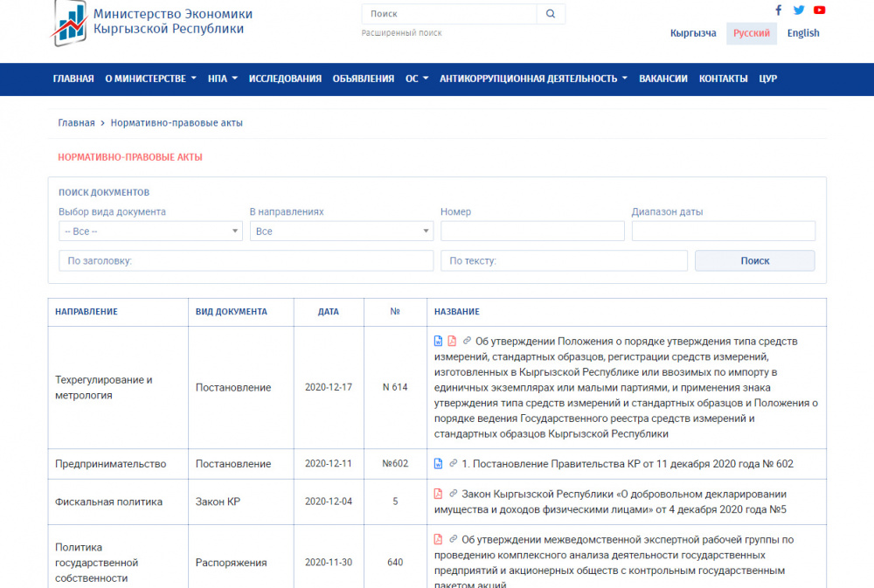Download PDF for document number 640
The height and width of the screenshot is (588, 874).
click(439, 539)
